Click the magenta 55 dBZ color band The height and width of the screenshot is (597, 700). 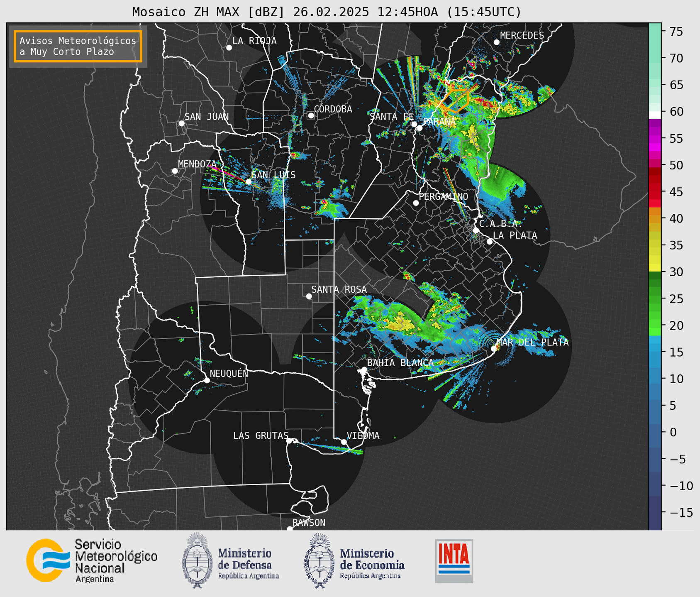[x=654, y=139]
